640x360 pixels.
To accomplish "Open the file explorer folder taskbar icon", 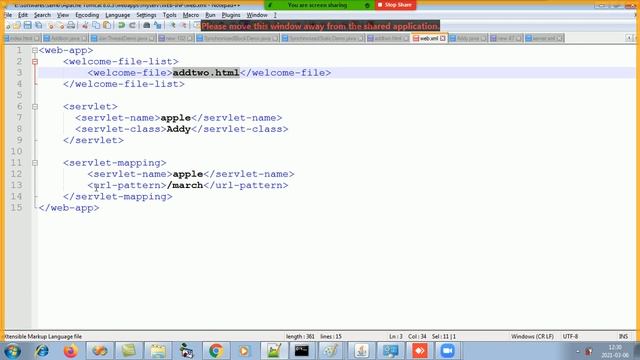I will click(x=158, y=351).
